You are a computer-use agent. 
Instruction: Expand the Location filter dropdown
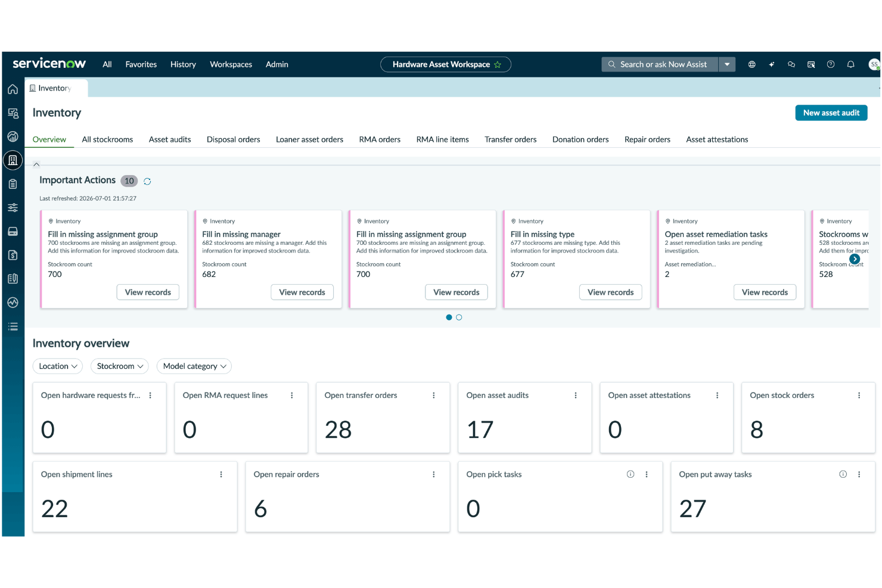[58, 366]
